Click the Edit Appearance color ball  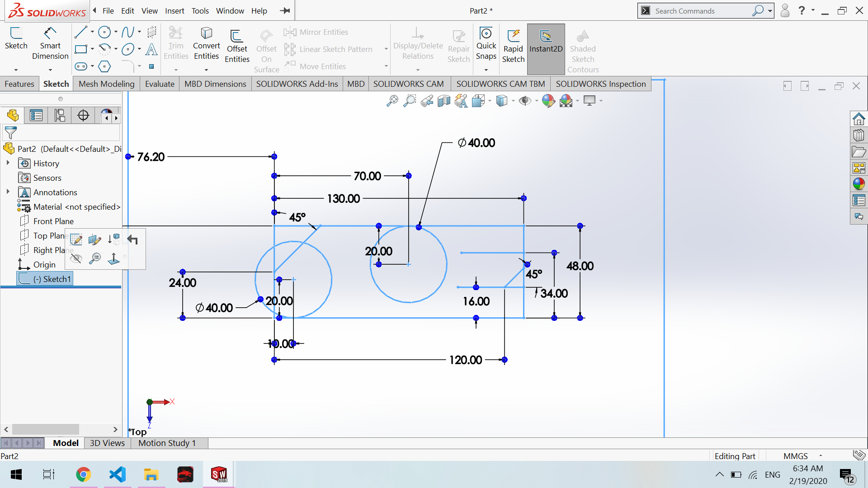(x=548, y=101)
